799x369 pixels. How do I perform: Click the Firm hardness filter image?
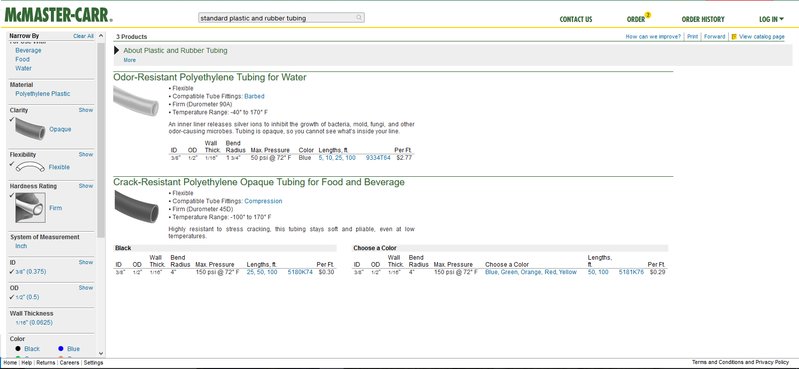[30, 207]
